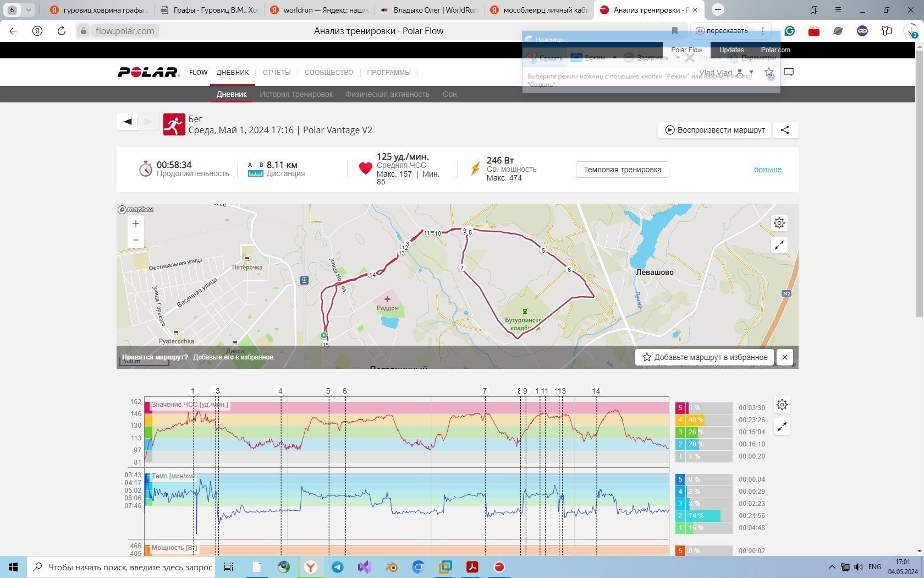
Task: Open the purple link extension icon
Action: (x=862, y=31)
